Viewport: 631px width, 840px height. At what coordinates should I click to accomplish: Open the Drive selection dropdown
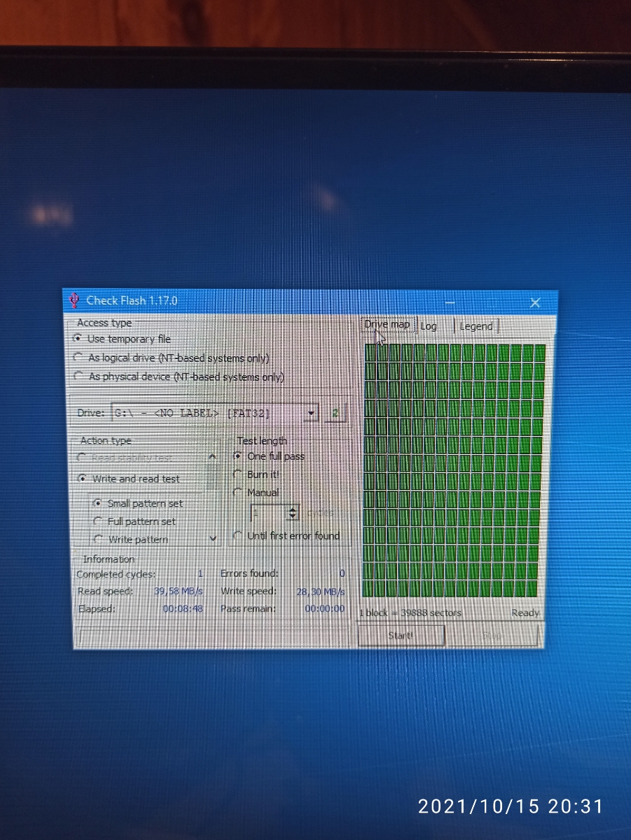pyautogui.click(x=311, y=413)
